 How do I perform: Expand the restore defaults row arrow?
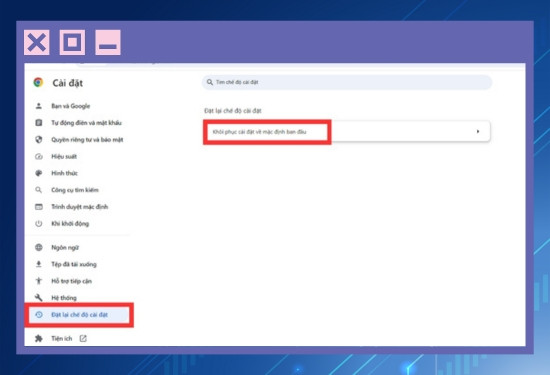(x=478, y=132)
